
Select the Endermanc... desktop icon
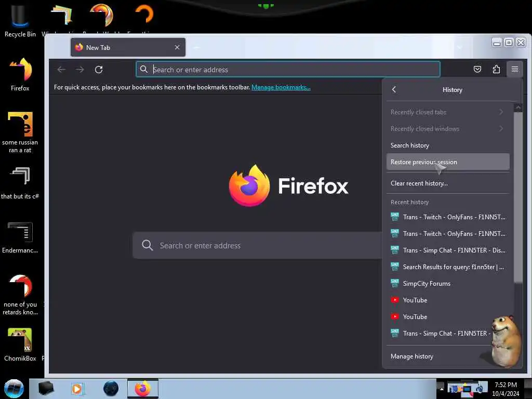[20, 237]
